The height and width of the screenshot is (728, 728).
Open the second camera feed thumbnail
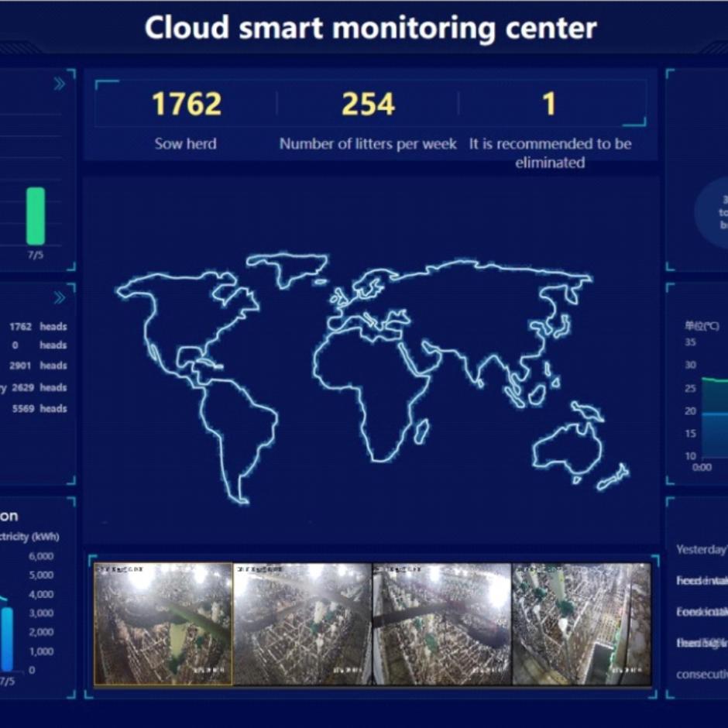(302, 623)
